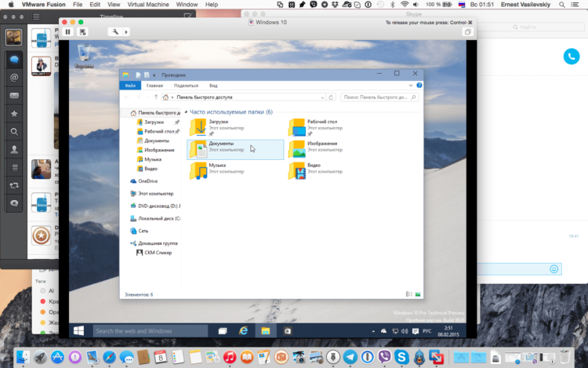Open the Файл ribbon tab in Explorer

click(x=130, y=86)
